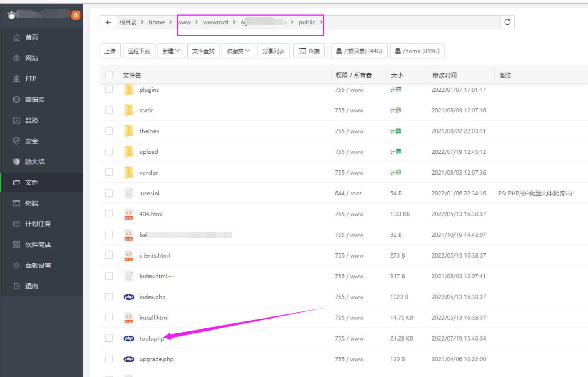Click the install.html file icon
The image size is (588, 377).
click(x=129, y=318)
